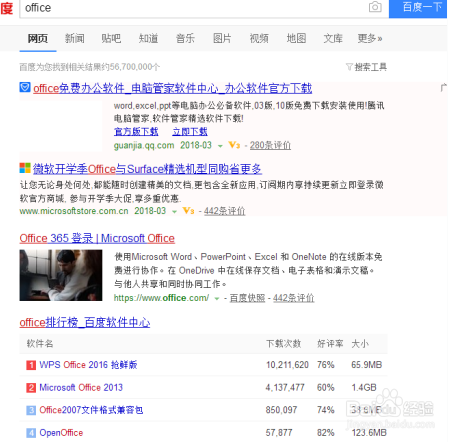This screenshot has height=442, width=463.
Task: Click the blue shield icon of first result
Action: pyautogui.click(x=25, y=87)
